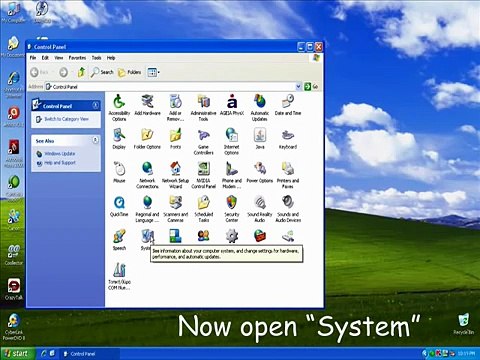Collapse the See Also sidebar section
The height and width of the screenshot is (360, 480).
[x=95, y=140]
